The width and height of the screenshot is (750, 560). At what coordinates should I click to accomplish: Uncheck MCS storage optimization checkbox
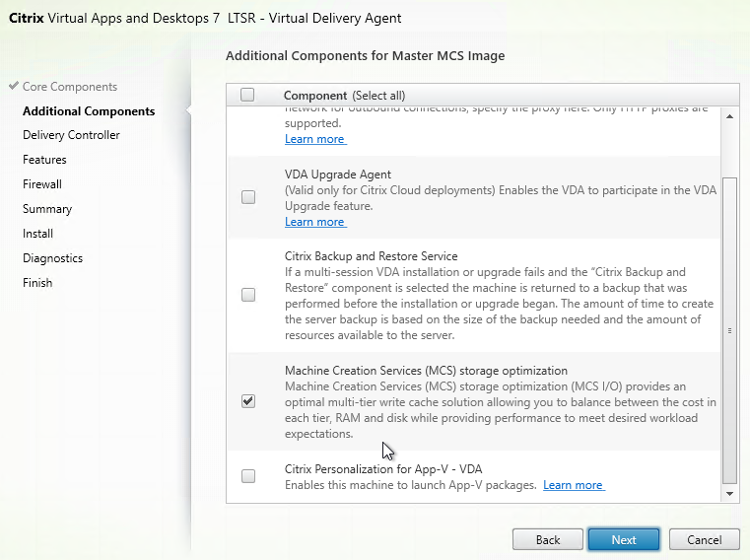click(x=248, y=401)
